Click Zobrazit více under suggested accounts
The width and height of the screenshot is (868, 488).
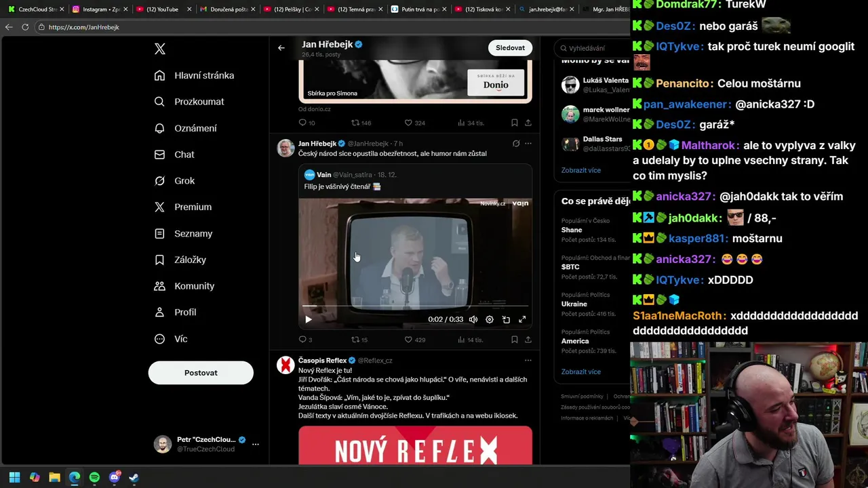[581, 170]
